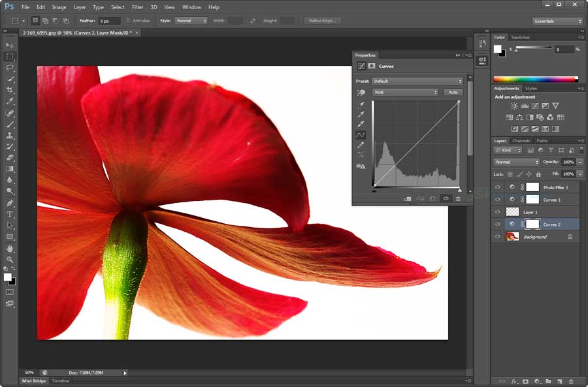Open the RGB channel dropdown in Curves
The width and height of the screenshot is (588, 387).
(405, 92)
